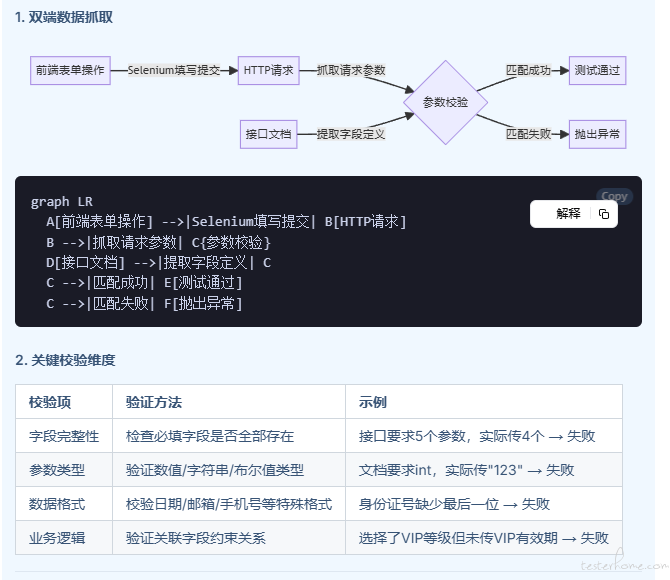The width and height of the screenshot is (670, 580).
Task: Click the heading 1. 双端数据抓取
Action: (64, 18)
